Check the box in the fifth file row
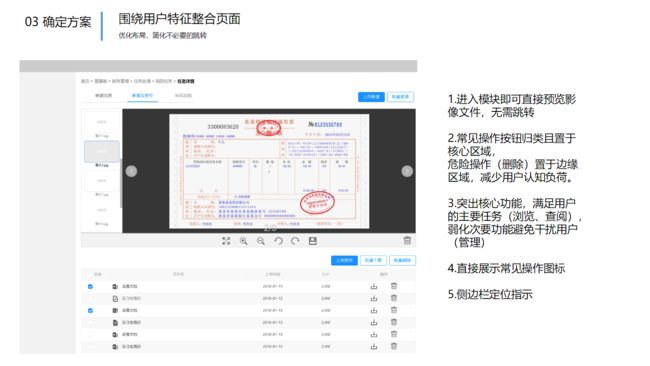650x366 pixels. coord(90,334)
